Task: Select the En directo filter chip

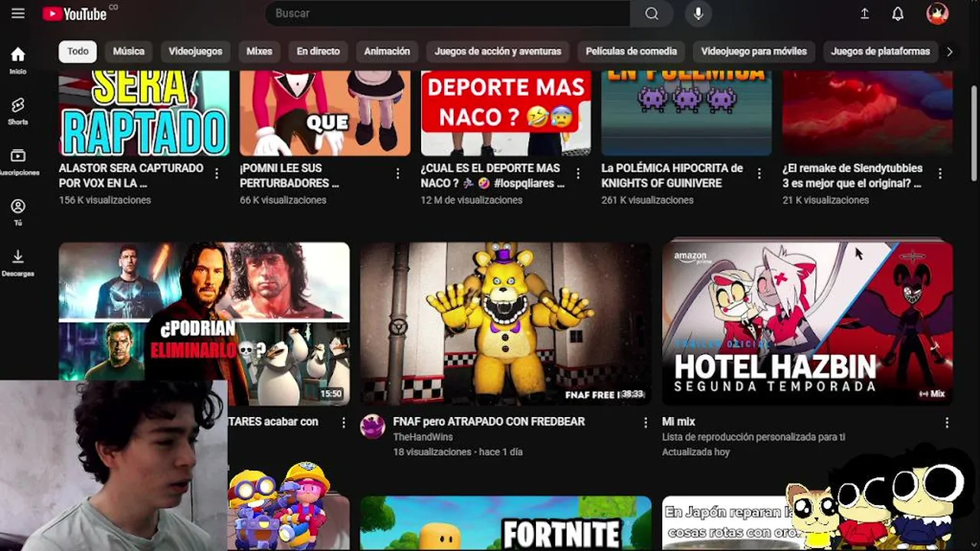Action: pyautogui.click(x=318, y=51)
